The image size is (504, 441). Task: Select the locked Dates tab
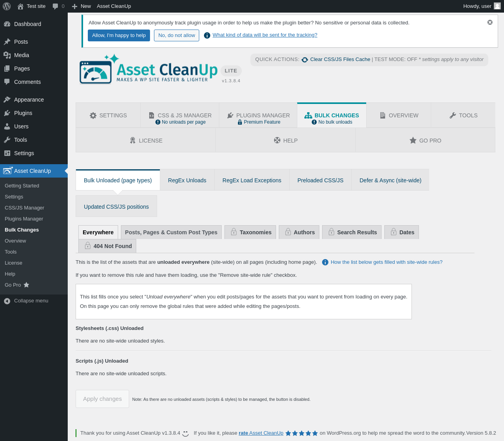pos(402,232)
